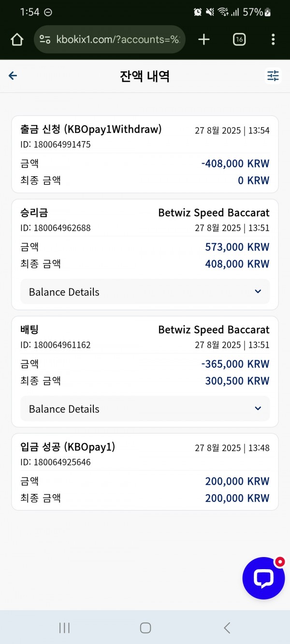The image size is (290, 644).
Task: Tap Android home navigation button
Action: click(x=145, y=628)
